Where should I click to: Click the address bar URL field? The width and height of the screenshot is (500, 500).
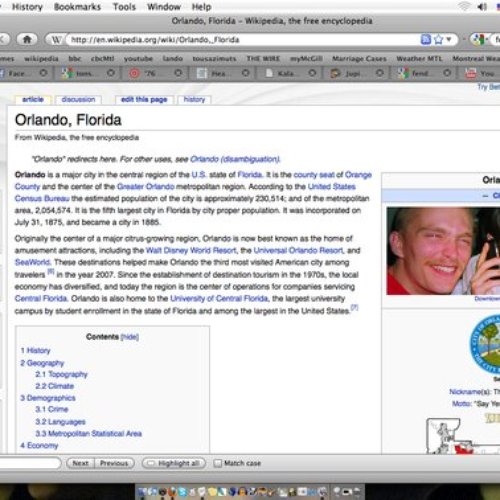(243, 40)
